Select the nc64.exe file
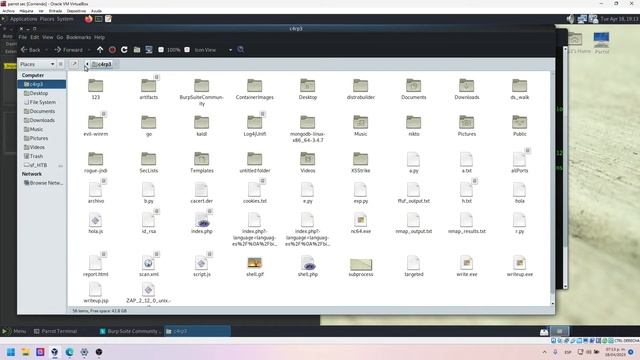This screenshot has width=640, height=360. [360, 223]
